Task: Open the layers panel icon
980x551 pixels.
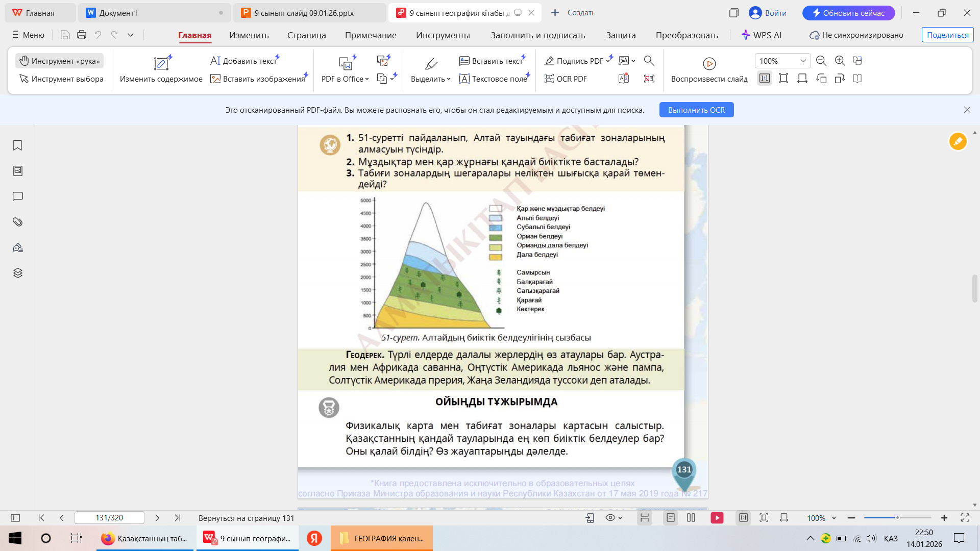Action: click(17, 273)
